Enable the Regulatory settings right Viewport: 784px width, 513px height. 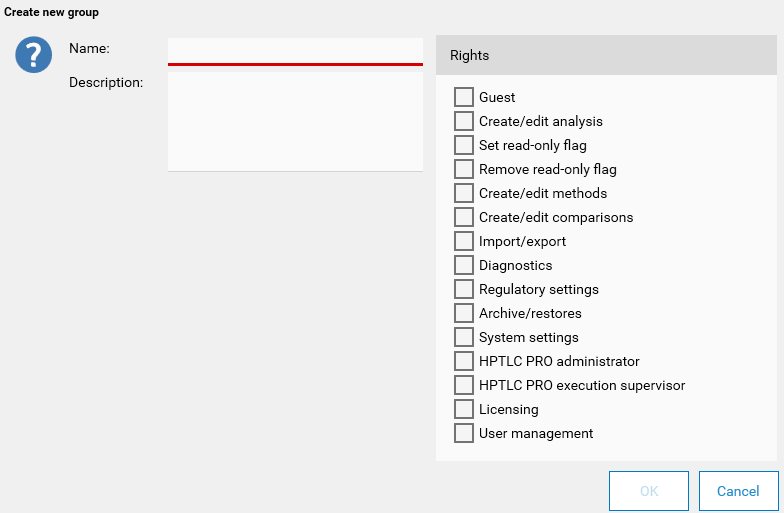pos(464,289)
